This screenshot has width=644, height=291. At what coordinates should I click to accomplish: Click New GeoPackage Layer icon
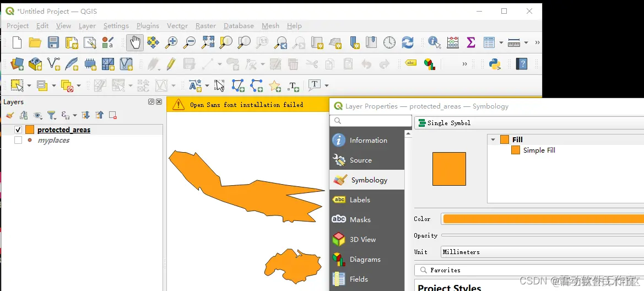pyautogui.click(x=35, y=64)
